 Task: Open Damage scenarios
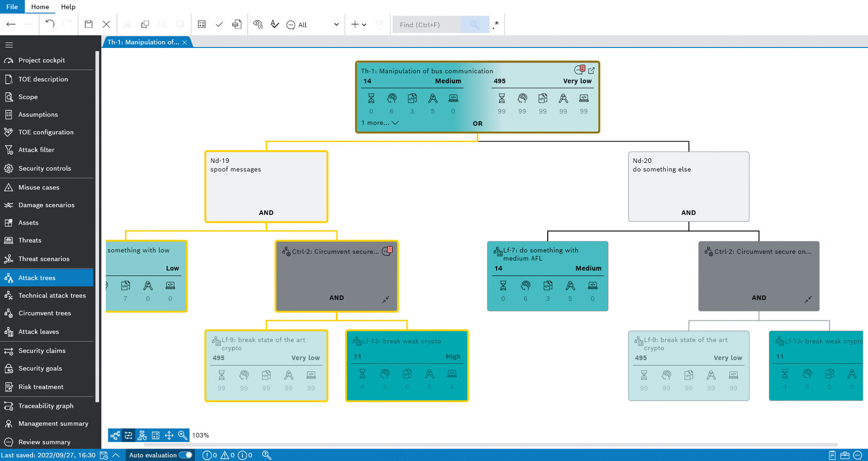tap(47, 205)
